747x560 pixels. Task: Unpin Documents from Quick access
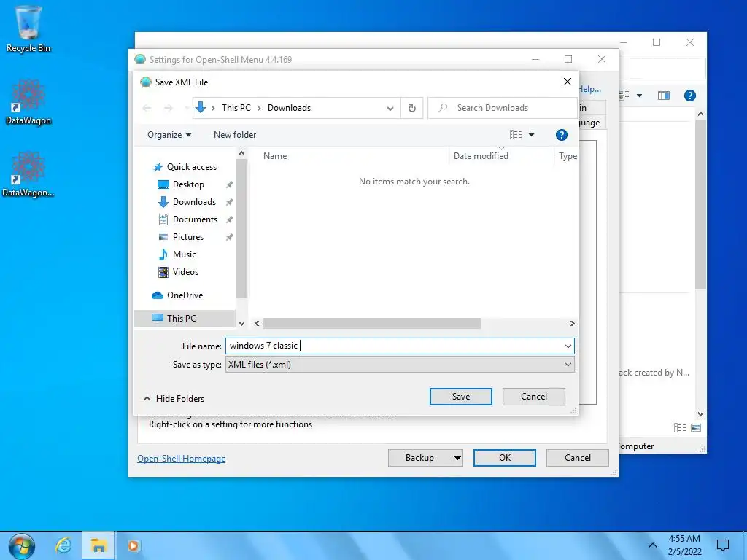click(229, 219)
